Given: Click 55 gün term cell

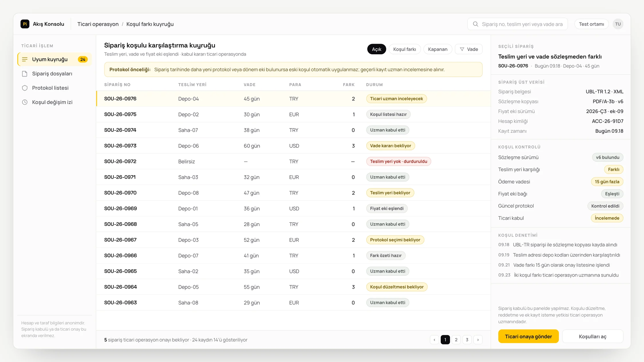Looking at the screenshot, I should (x=252, y=287).
